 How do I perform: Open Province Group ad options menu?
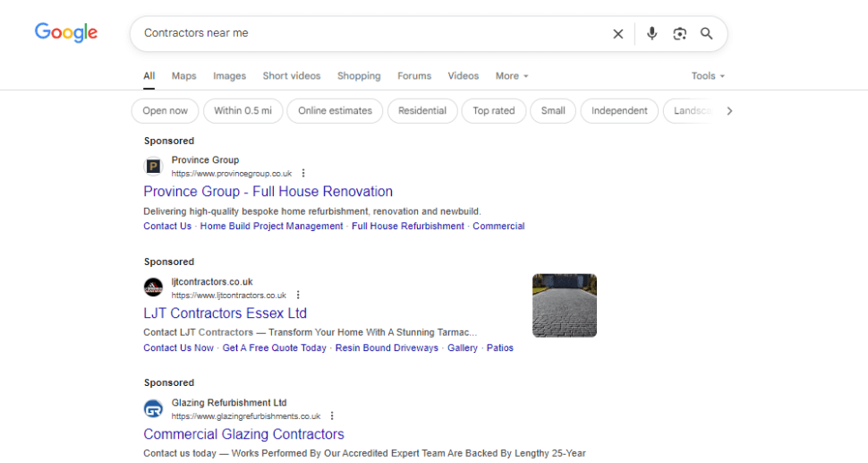[x=303, y=174]
